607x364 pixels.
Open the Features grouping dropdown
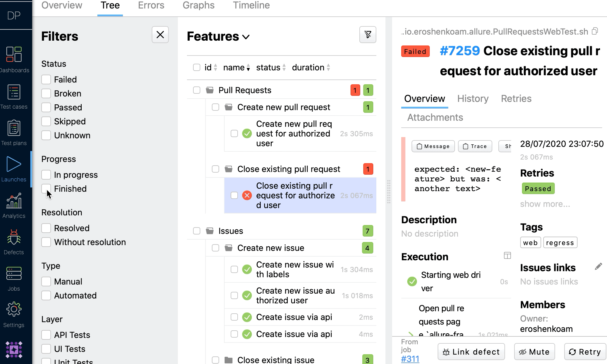(x=218, y=36)
